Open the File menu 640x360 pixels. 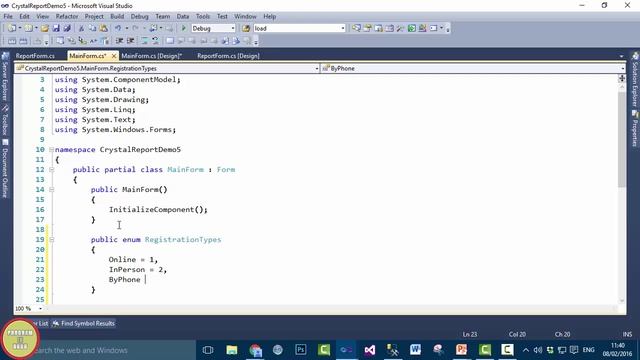tap(8, 16)
